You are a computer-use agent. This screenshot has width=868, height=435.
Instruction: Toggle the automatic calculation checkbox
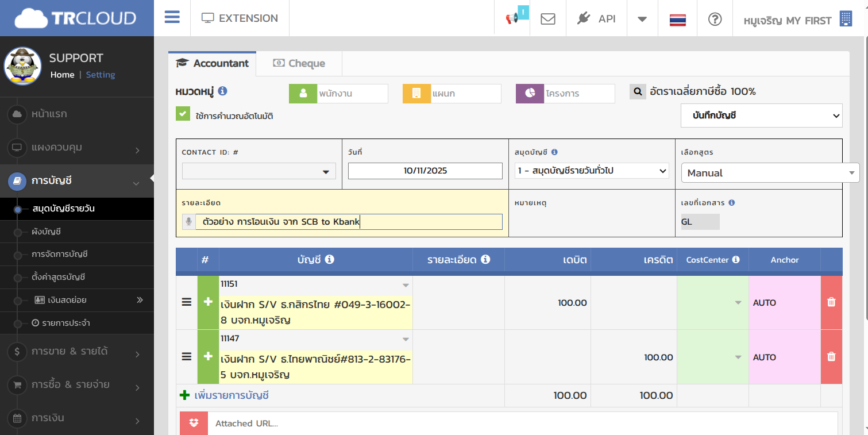(183, 114)
